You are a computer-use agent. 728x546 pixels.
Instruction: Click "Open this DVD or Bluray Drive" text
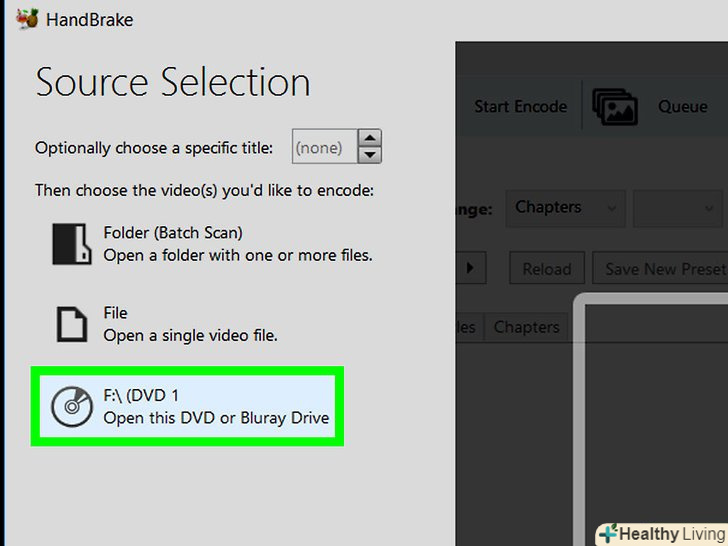coord(216,418)
